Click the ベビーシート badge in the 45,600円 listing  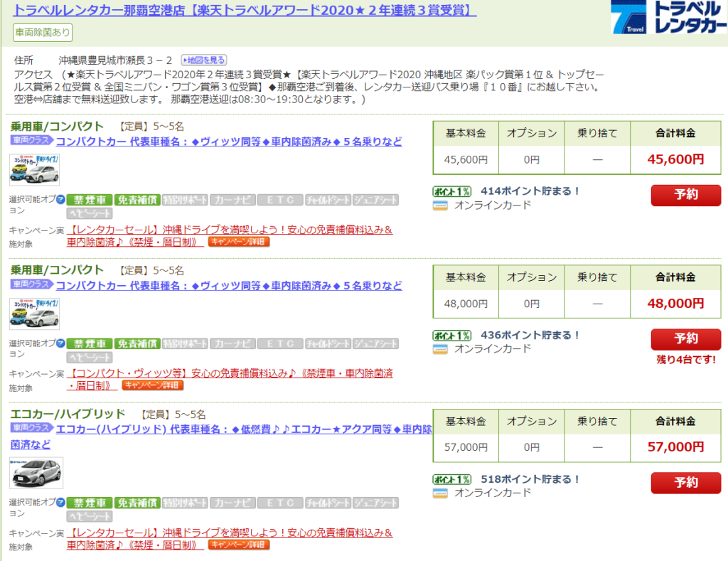(90, 213)
